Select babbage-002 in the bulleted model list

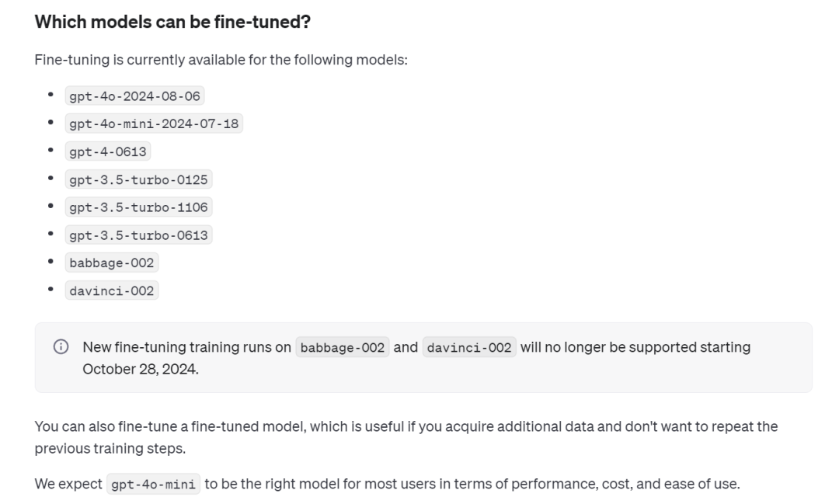pos(112,263)
